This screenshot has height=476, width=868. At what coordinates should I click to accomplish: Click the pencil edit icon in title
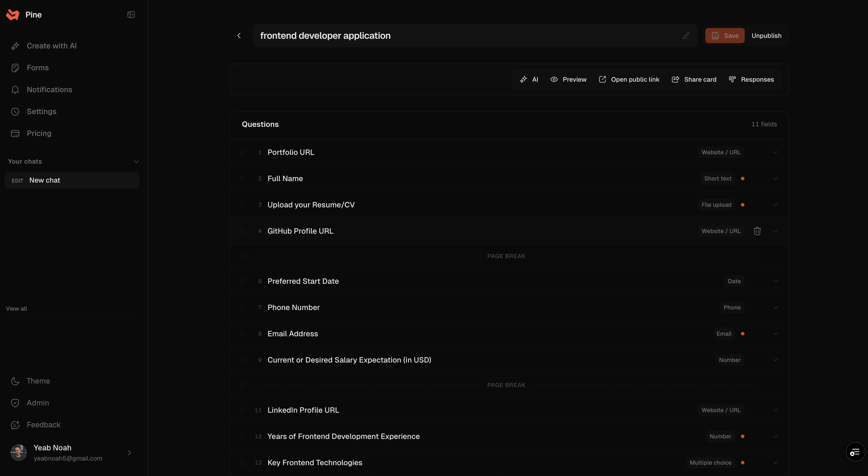pos(686,36)
